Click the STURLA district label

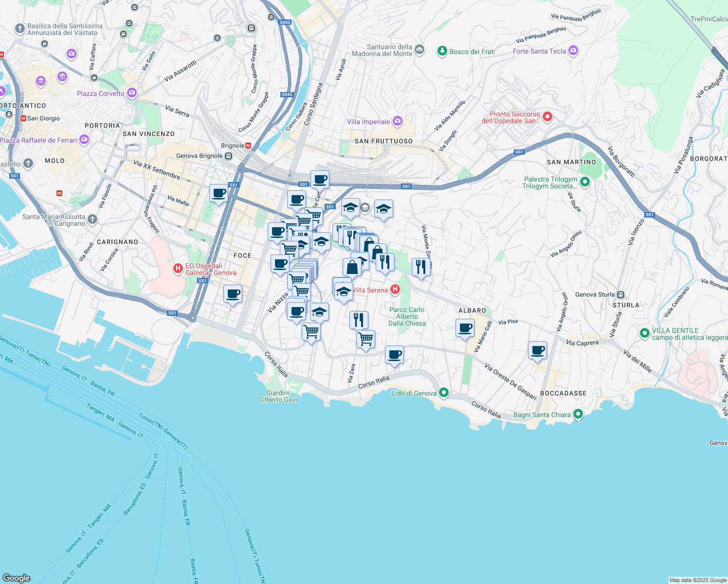point(626,305)
